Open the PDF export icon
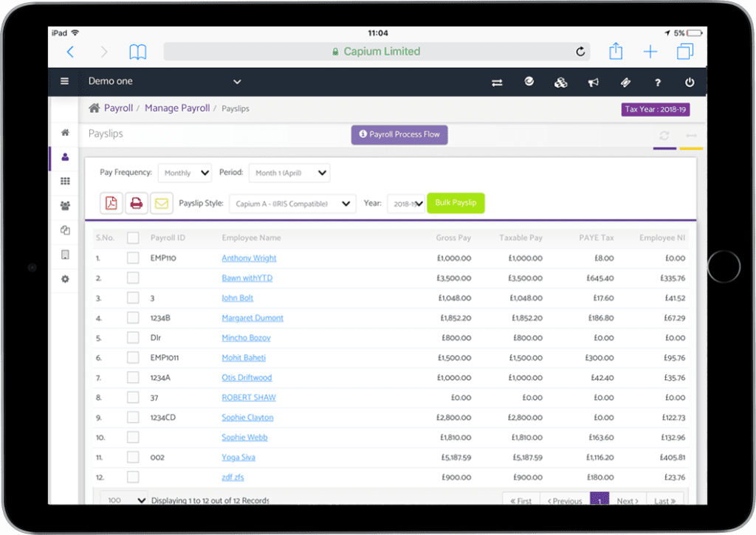756x535 pixels. click(x=111, y=203)
